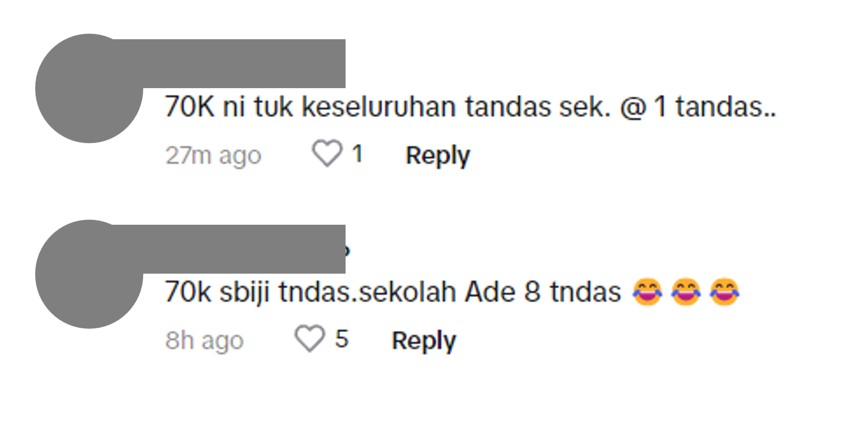Click the like count "1" beside the heart

(357, 154)
